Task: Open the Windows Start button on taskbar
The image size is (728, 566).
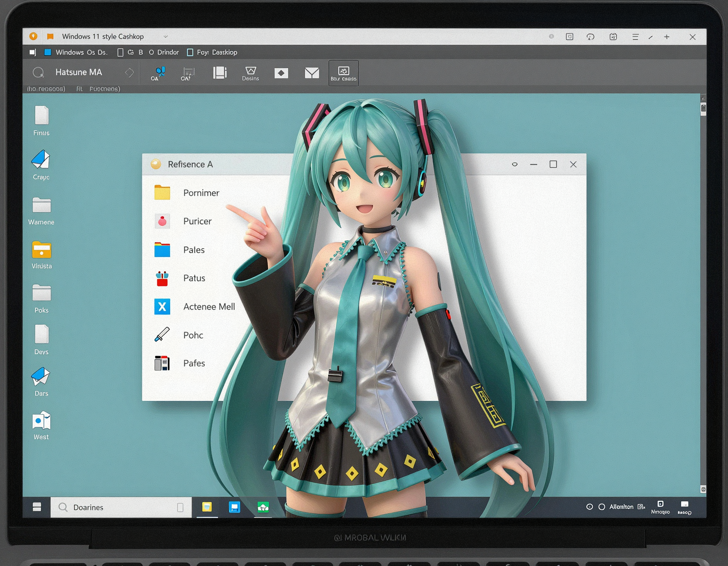Action: tap(37, 507)
